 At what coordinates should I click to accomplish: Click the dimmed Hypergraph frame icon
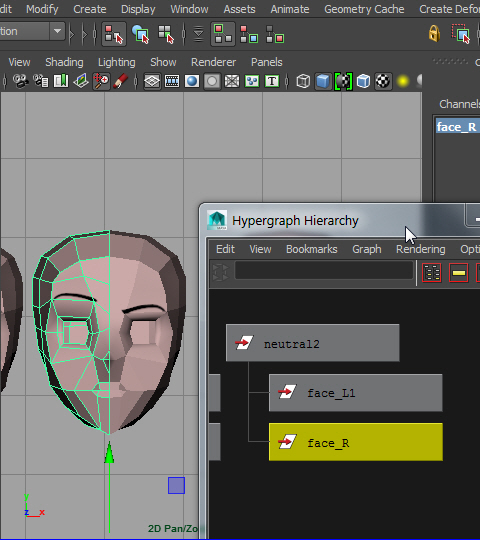[220, 272]
